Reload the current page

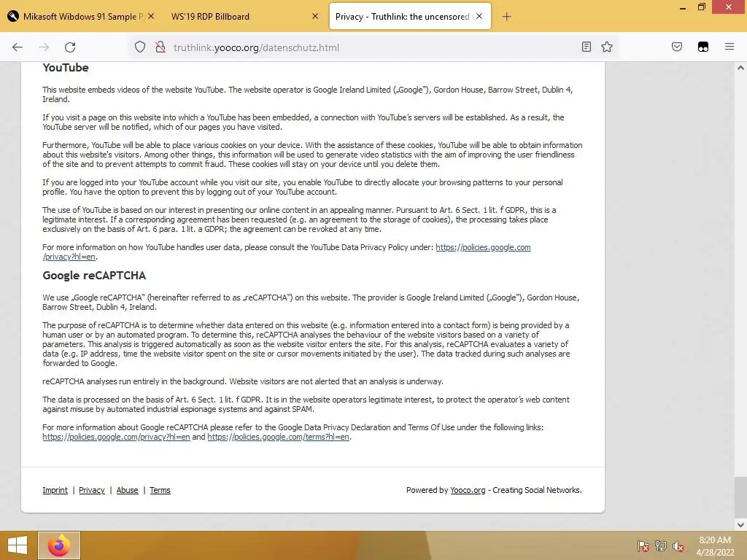point(70,47)
